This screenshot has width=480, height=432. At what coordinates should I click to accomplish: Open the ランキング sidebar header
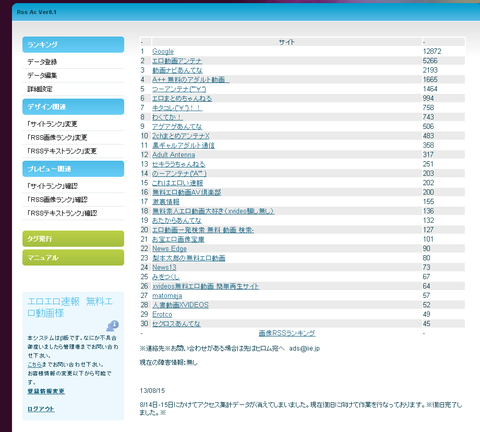pos(73,45)
